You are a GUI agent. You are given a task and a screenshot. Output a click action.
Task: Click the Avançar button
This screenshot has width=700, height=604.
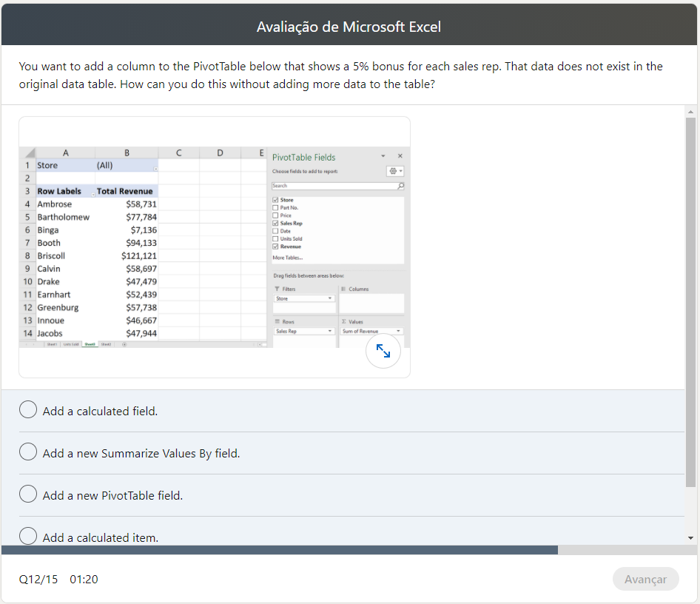pos(645,579)
